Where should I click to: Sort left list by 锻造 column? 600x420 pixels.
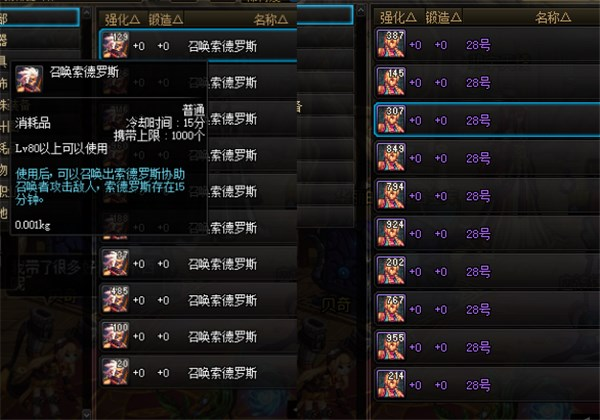click(x=166, y=20)
